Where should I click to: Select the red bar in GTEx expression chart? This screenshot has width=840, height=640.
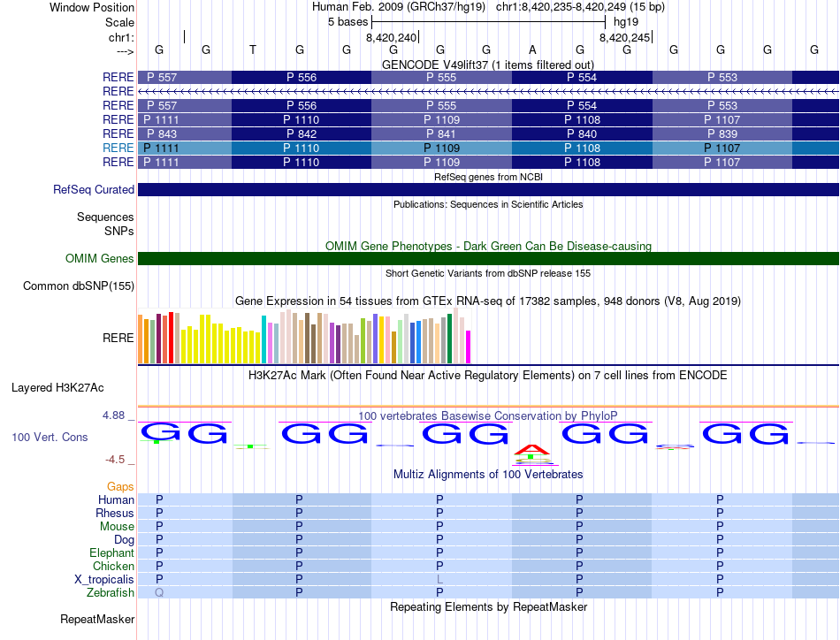[x=171, y=338]
